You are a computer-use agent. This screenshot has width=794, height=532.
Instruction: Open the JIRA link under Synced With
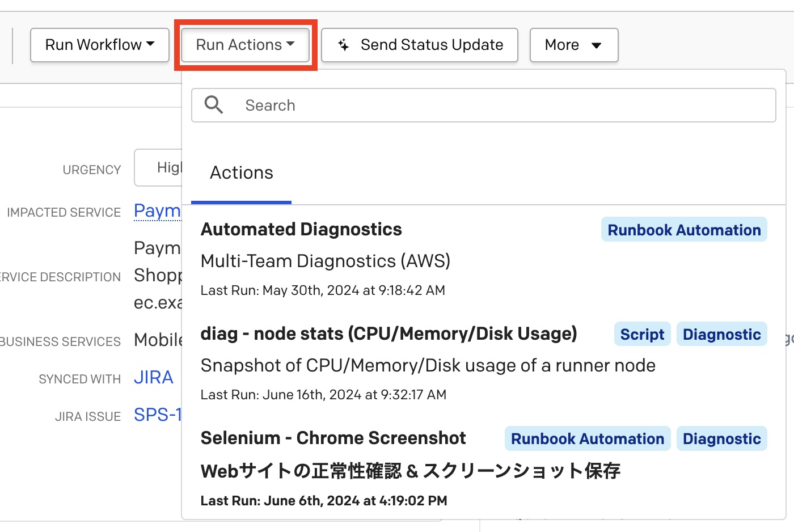coord(153,377)
